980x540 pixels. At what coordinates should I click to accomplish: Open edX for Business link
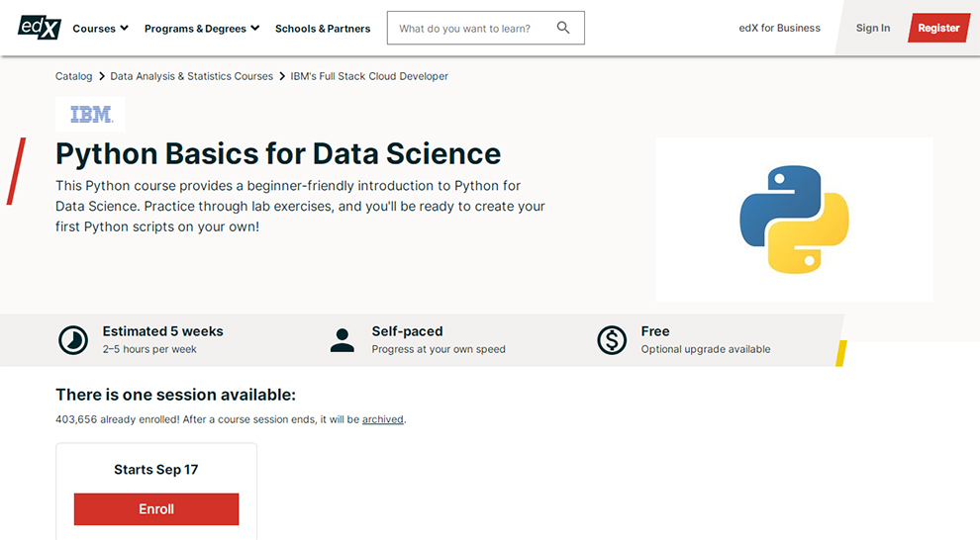click(779, 28)
